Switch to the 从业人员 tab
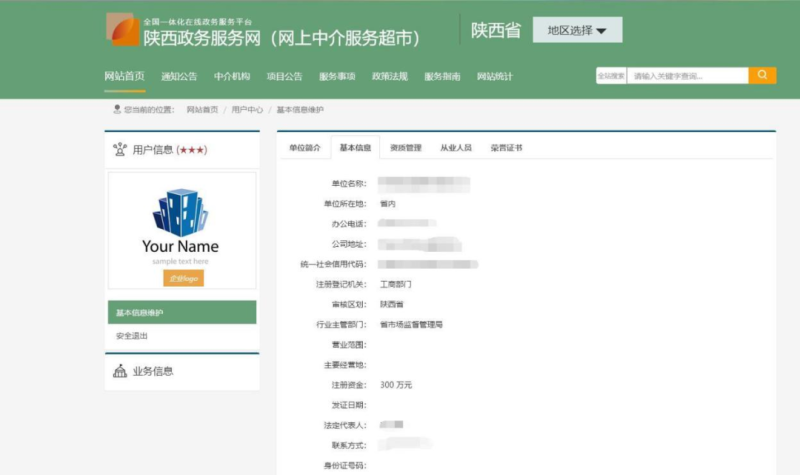Viewport: 800px width, 475px height. (x=456, y=148)
